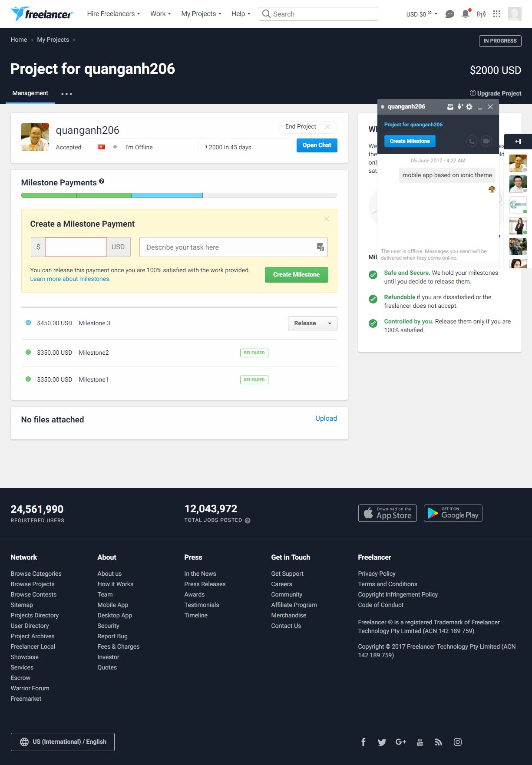Click the task template icon in description field

(321, 247)
